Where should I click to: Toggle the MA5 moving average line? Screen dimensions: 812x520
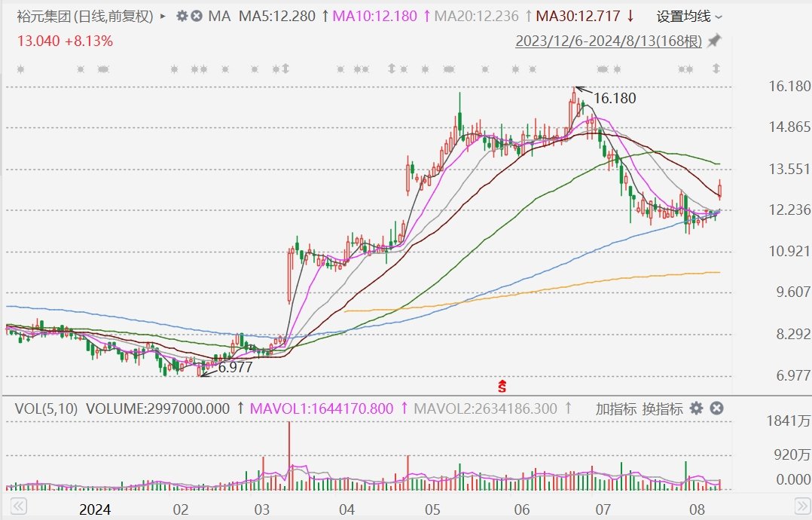[277, 16]
